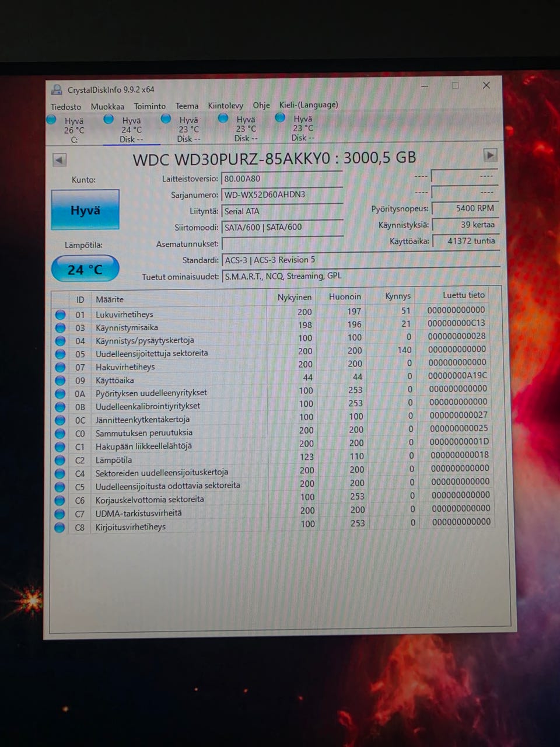Screen dimensions: 560x747
Task: Select raw value 00000000A19C
Action: 457,375
